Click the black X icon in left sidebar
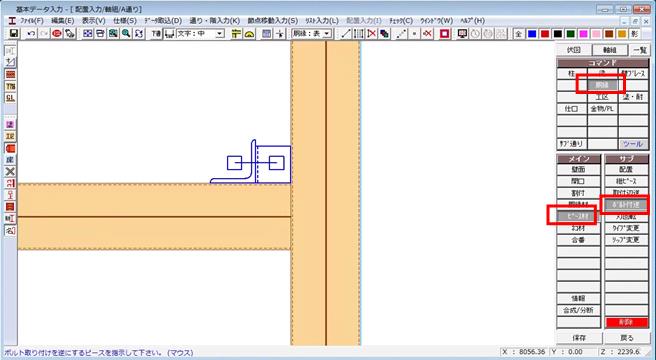This screenshot has width=656, height=360. coord(10,172)
